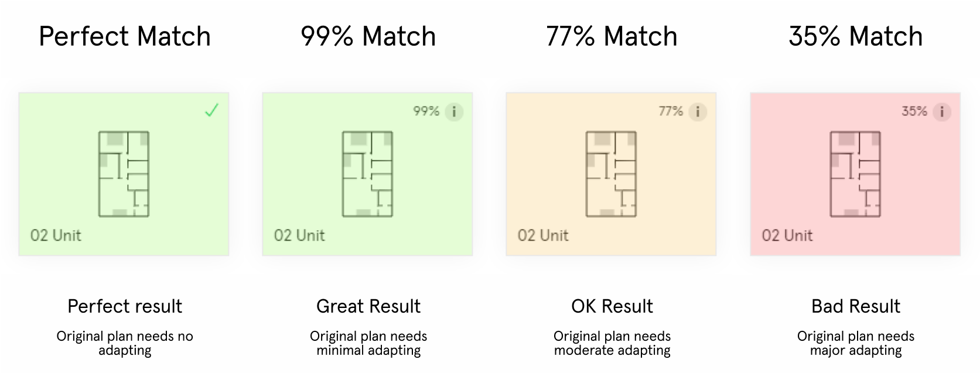Click the "Great Result" label

coord(368,306)
